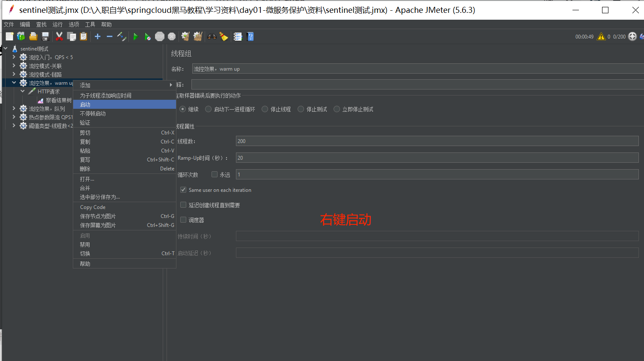Click Start no pauses toolbar icon
This screenshot has height=361, width=644.
(147, 37)
